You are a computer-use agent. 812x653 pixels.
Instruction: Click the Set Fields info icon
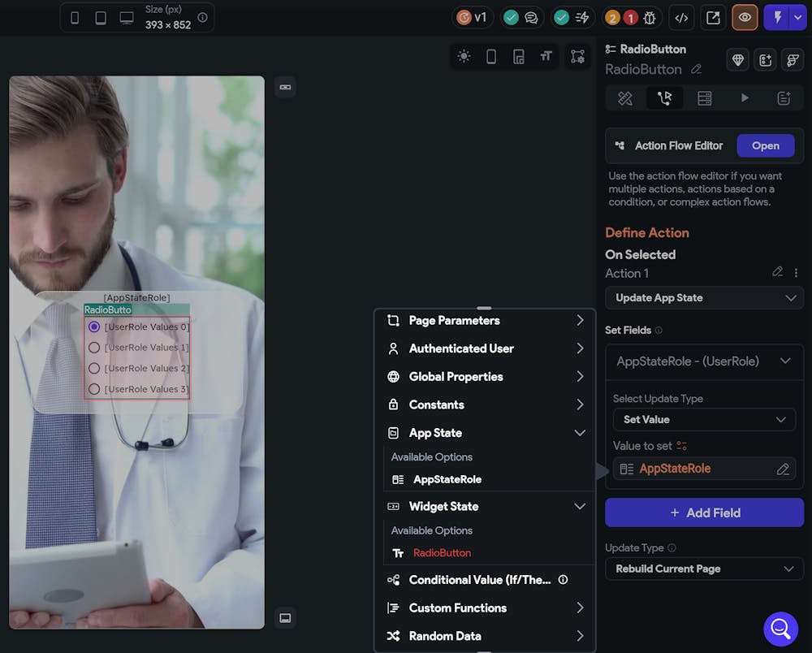[659, 331]
